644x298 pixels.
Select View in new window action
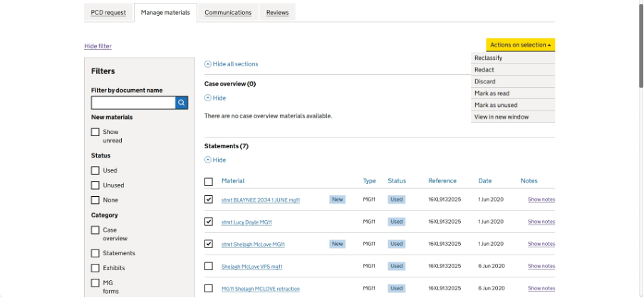pyautogui.click(x=513, y=117)
